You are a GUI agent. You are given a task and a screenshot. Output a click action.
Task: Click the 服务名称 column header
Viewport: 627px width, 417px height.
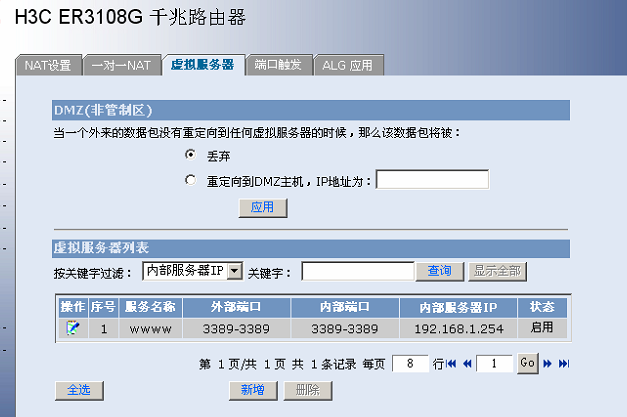(150, 307)
